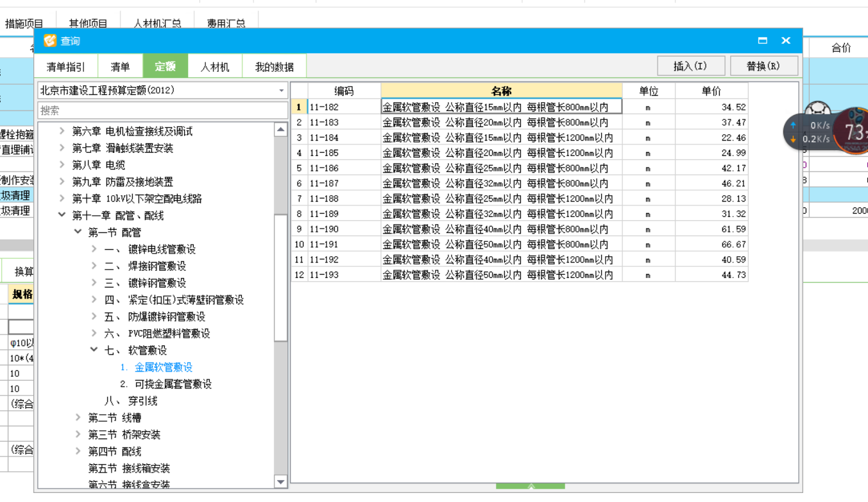The width and height of the screenshot is (868, 502).
Task: Select row with code 11-190
Action: (520, 229)
